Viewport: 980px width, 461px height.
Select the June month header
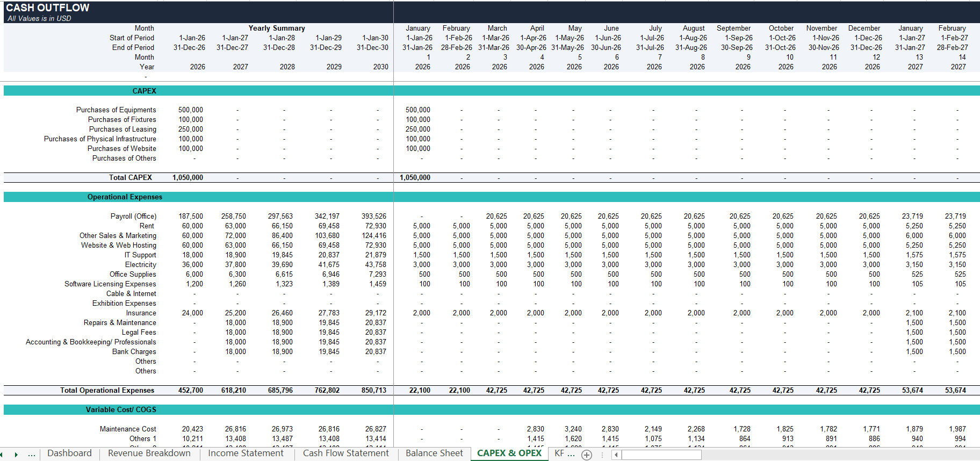pos(611,28)
